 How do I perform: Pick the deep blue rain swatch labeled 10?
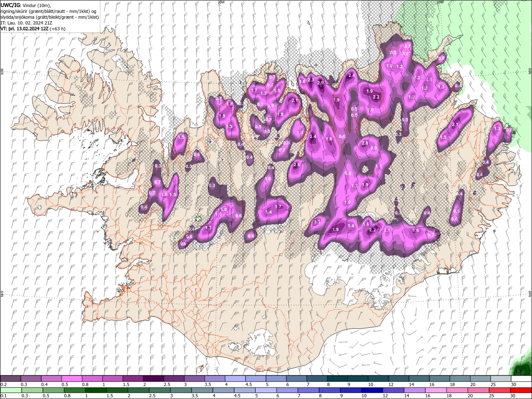(372, 390)
